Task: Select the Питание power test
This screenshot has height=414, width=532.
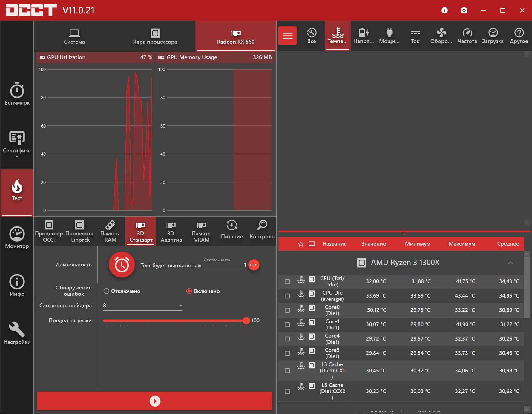Action: [x=232, y=231]
